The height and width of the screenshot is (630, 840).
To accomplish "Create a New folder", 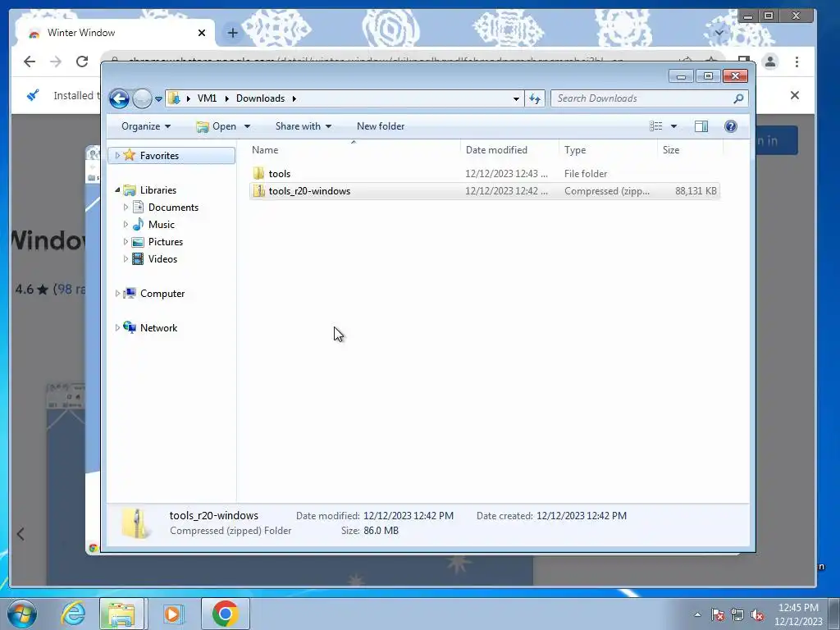I will pyautogui.click(x=381, y=126).
